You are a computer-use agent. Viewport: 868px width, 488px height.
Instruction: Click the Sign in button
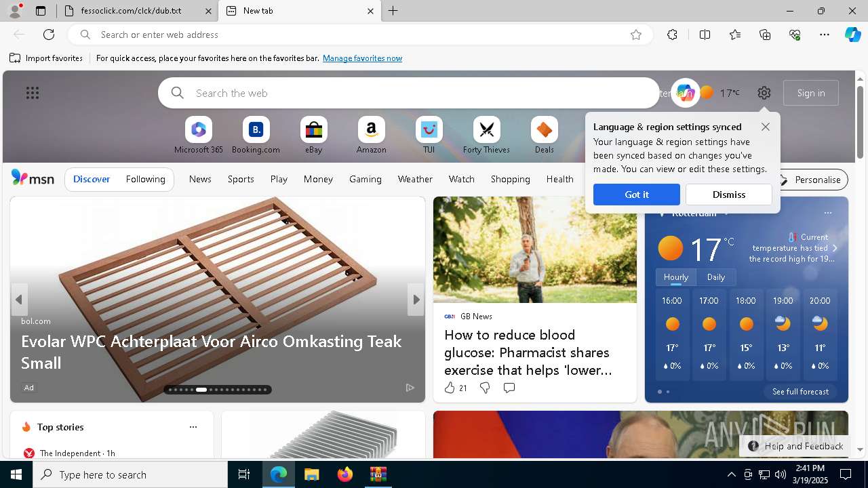(x=811, y=93)
